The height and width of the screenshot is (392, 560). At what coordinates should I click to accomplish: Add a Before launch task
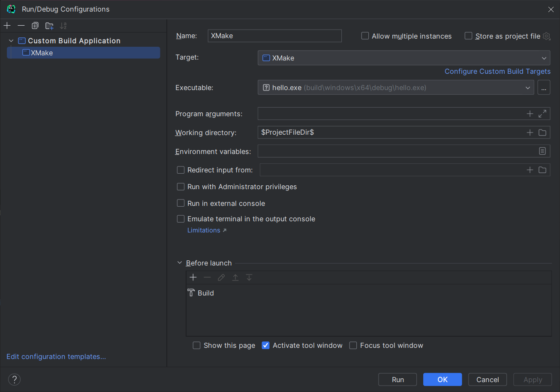pos(193,277)
